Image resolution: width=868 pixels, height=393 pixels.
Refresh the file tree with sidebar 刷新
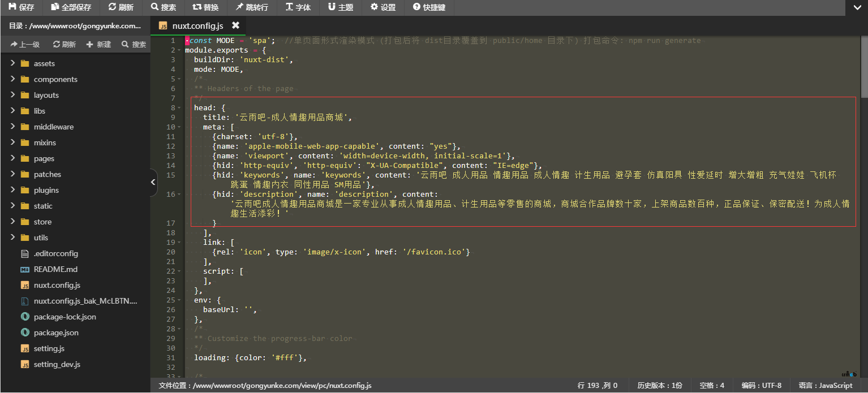click(x=64, y=44)
